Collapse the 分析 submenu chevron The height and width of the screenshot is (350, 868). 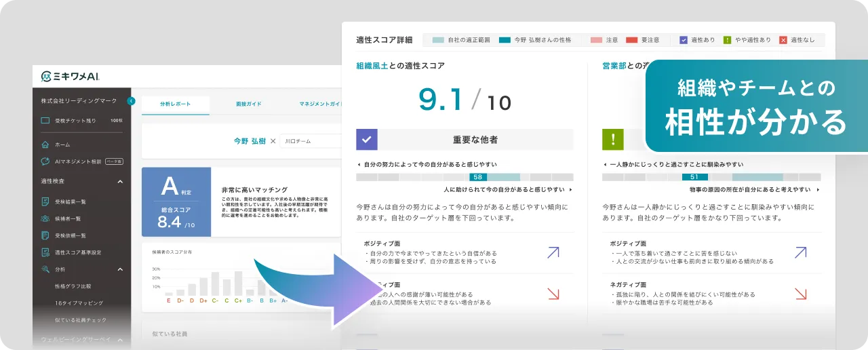[x=120, y=269]
